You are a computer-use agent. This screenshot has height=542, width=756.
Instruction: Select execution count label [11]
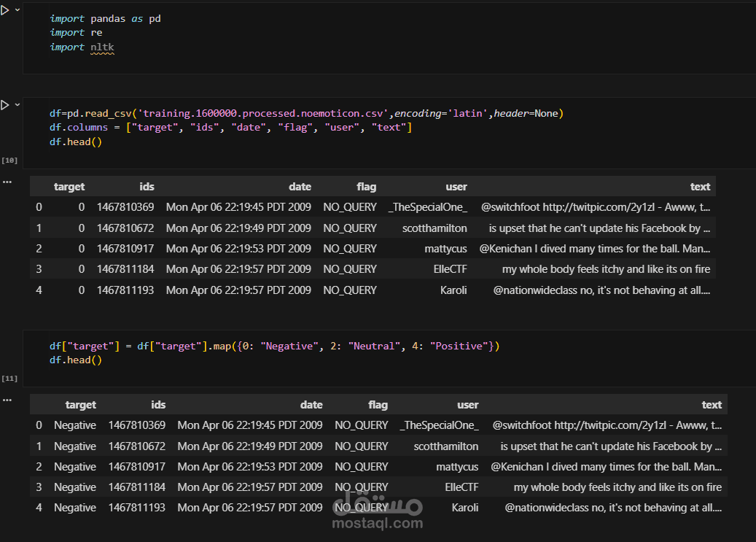click(9, 379)
